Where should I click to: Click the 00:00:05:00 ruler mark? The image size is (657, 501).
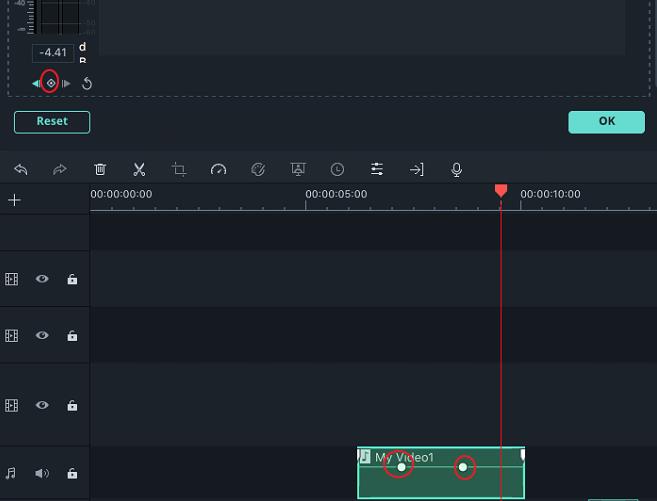coord(336,194)
